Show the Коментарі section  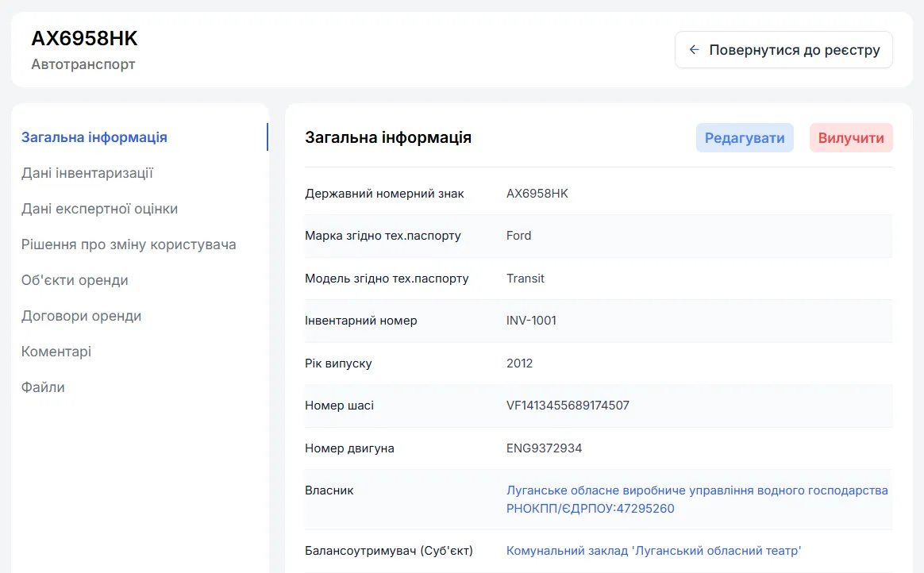coord(56,352)
